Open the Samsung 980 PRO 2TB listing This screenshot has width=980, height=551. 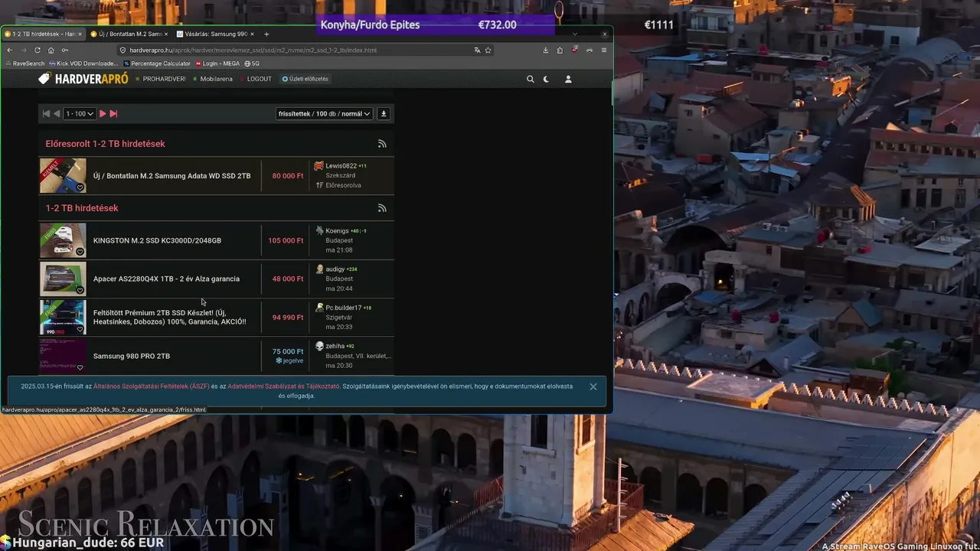click(132, 356)
